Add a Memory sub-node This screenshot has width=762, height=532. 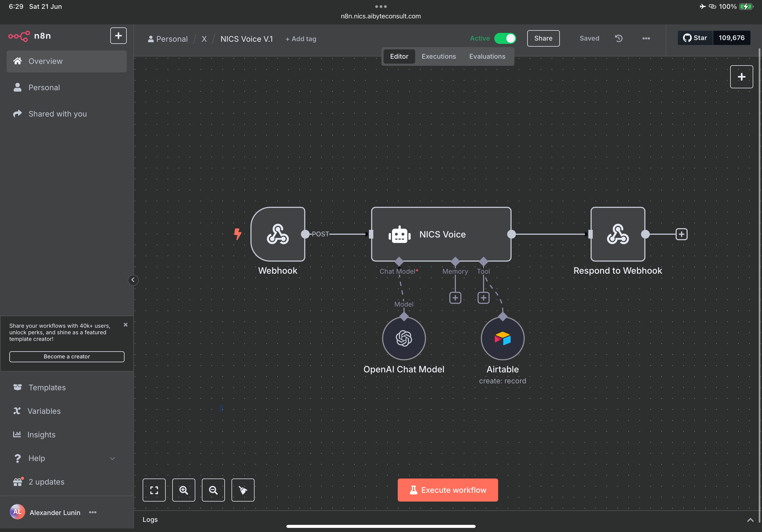pos(455,298)
